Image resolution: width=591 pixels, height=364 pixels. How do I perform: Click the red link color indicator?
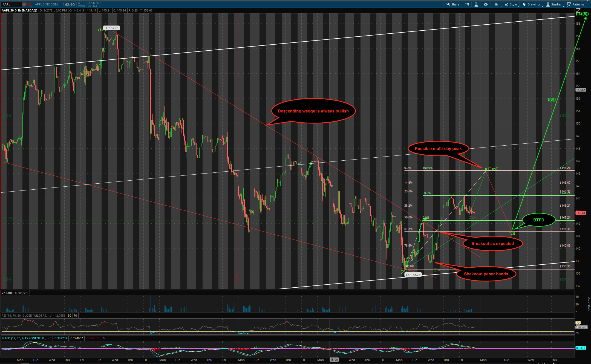point(30,4)
